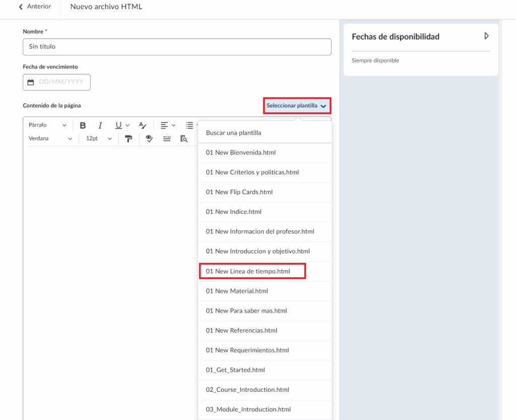Open the text color picker

coord(143,126)
